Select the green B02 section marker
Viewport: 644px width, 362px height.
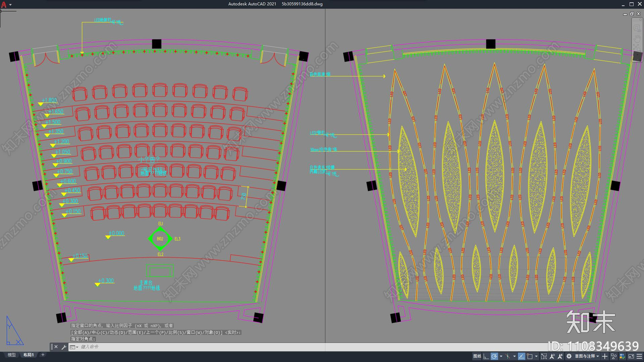point(160,239)
